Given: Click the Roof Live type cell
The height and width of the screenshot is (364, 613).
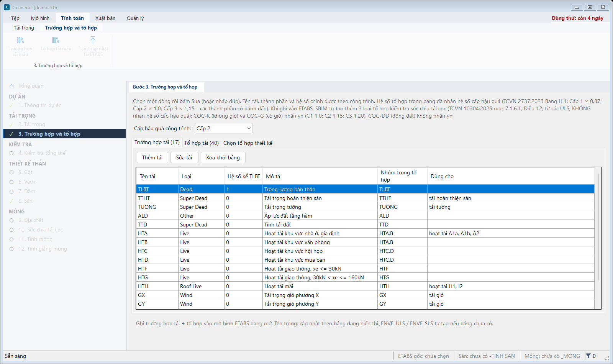Looking at the screenshot, I should click(x=201, y=286).
